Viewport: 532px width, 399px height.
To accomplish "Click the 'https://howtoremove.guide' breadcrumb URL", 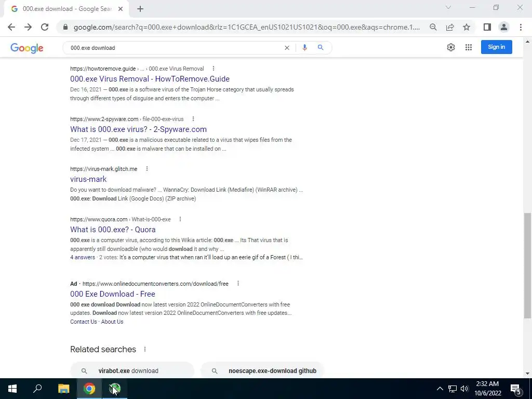I will point(103,69).
